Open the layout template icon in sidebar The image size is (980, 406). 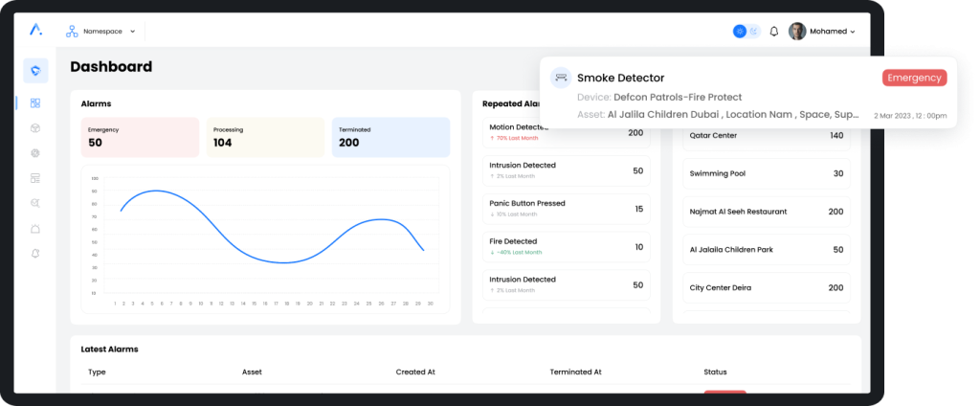(x=35, y=178)
